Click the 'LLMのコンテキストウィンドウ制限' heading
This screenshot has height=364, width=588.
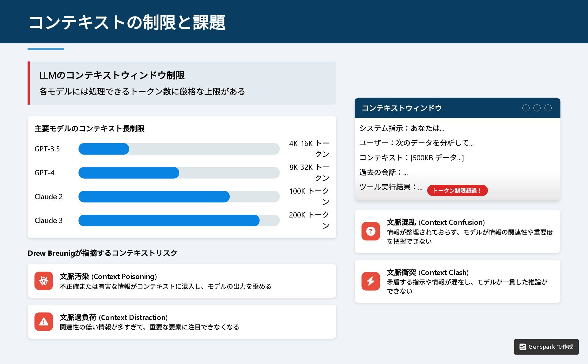(112, 75)
